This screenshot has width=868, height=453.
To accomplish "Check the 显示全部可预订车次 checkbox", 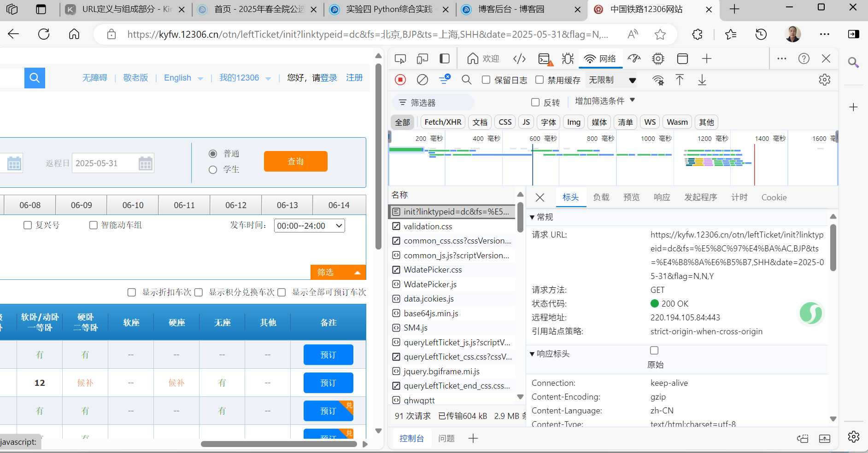I will (282, 292).
